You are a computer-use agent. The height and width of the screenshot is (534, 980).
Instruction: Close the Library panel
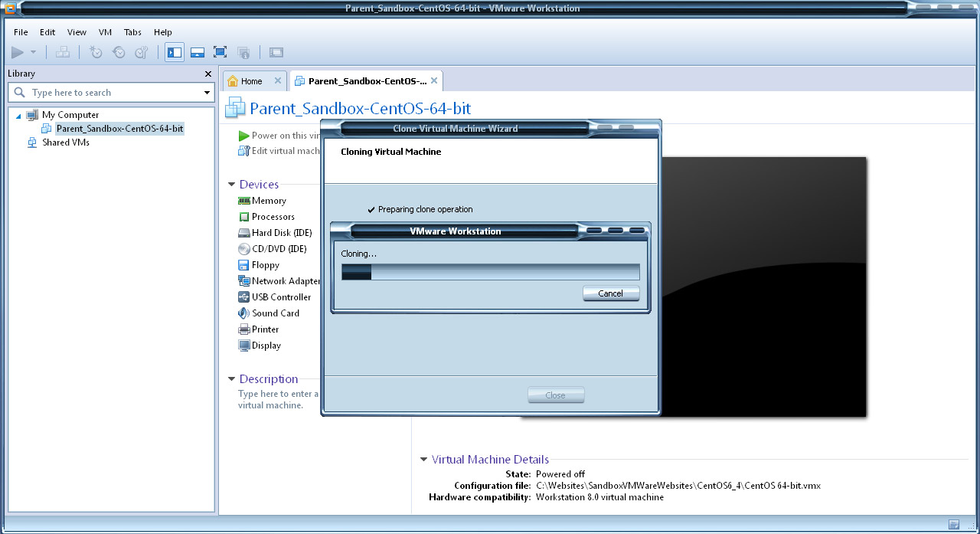point(208,74)
